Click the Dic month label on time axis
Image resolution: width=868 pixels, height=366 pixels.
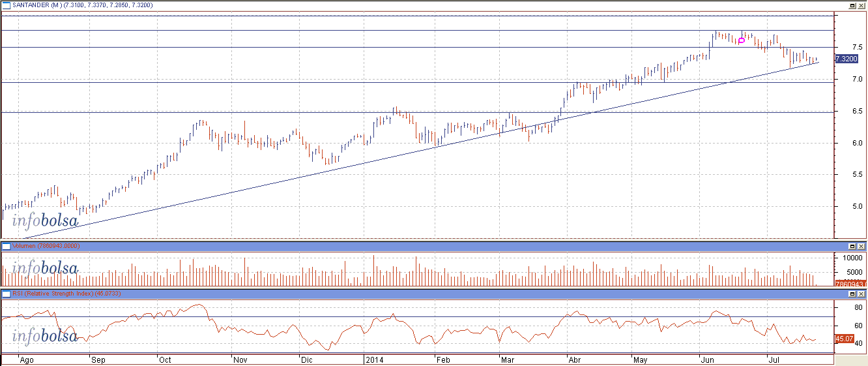coord(306,359)
